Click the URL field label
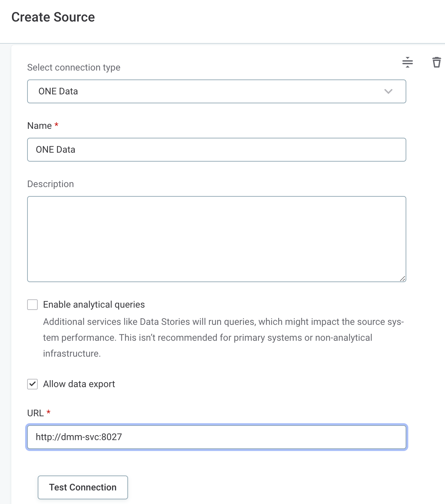The height and width of the screenshot is (504, 445). (x=35, y=413)
